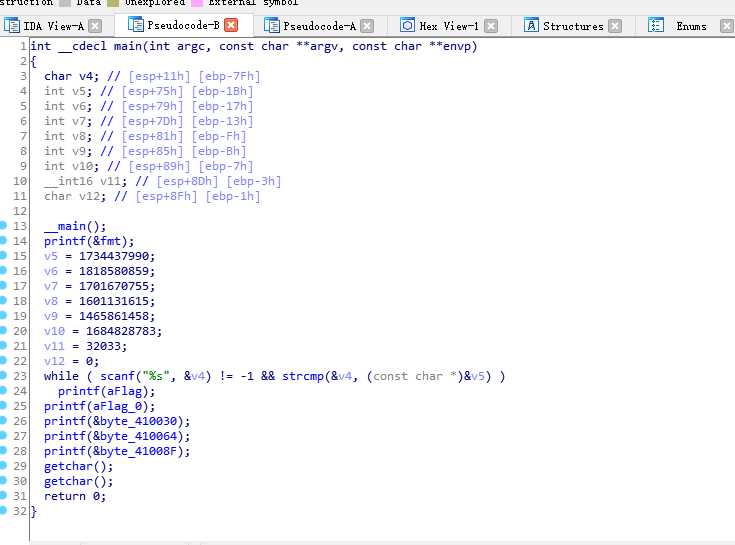Click the External symbol legend swatch
735x545 pixels.
[x=197, y=3]
